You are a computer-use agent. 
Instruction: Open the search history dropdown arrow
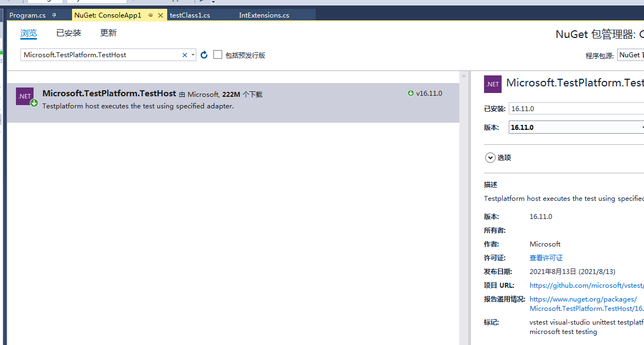tap(192, 55)
